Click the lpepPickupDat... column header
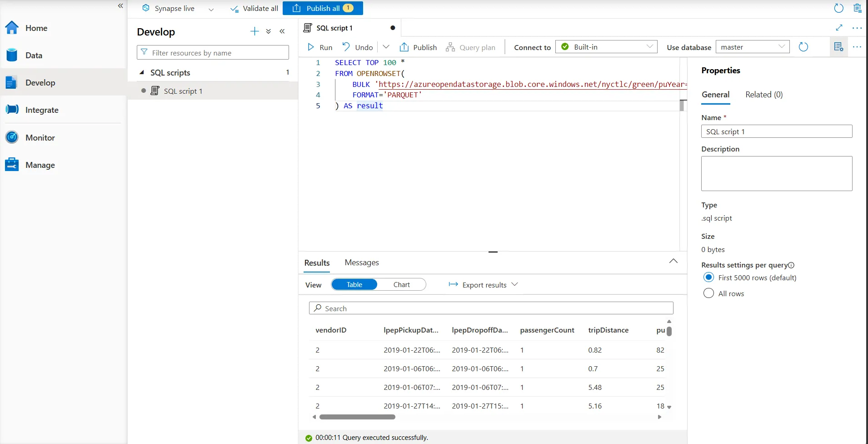Screen dimensions: 868x444 411,330
